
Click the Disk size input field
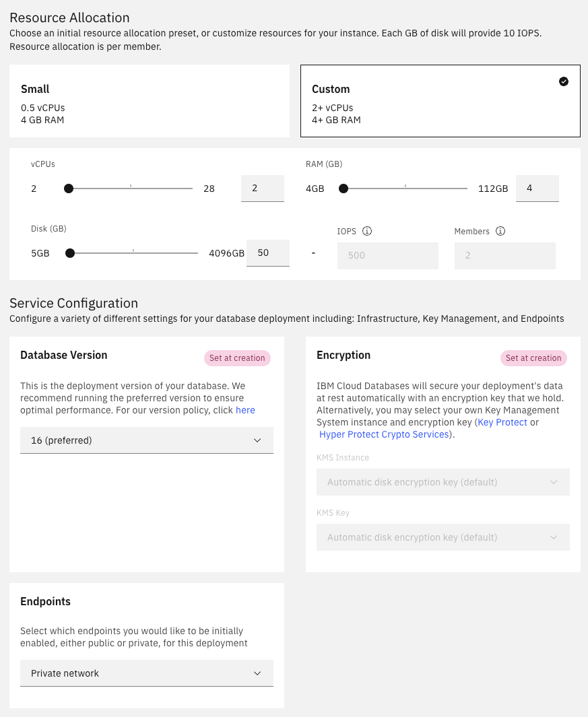tap(267, 253)
